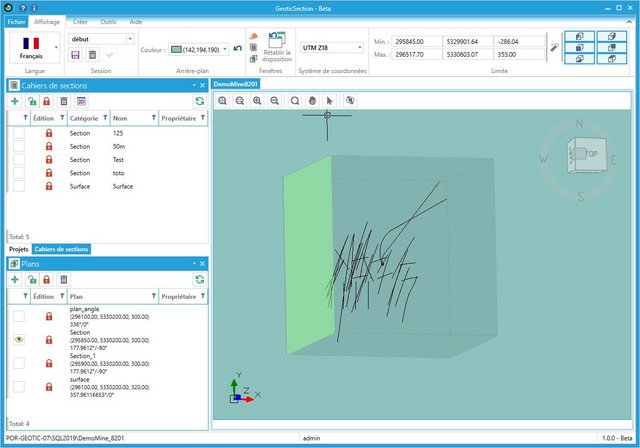The height and width of the screenshot is (448, 640).
Task: Click the Fichier menu button
Action: tap(16, 22)
